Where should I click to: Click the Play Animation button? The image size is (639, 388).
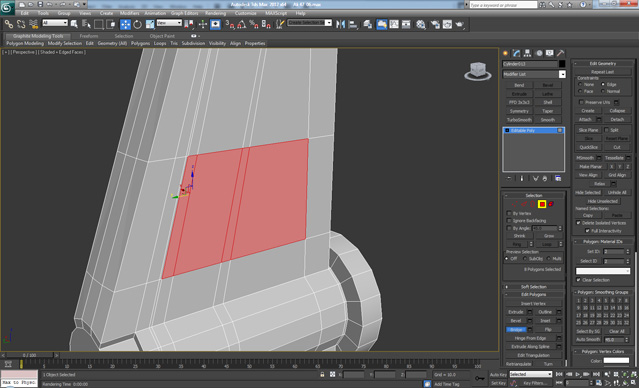coord(577,374)
